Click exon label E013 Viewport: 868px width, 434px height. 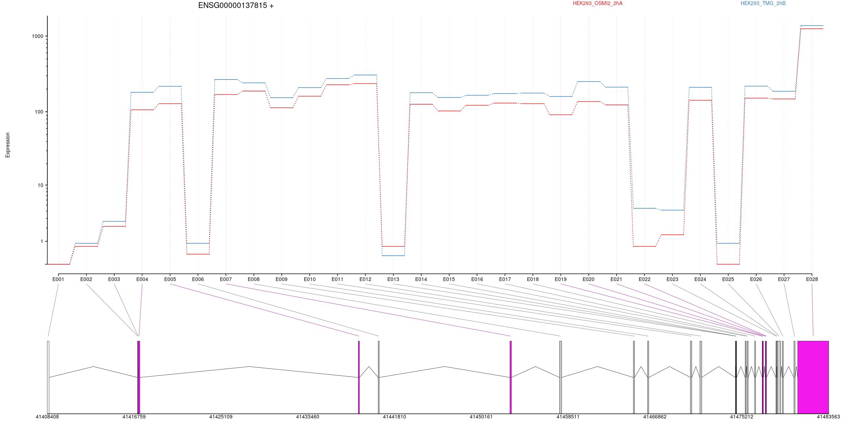coord(393,279)
